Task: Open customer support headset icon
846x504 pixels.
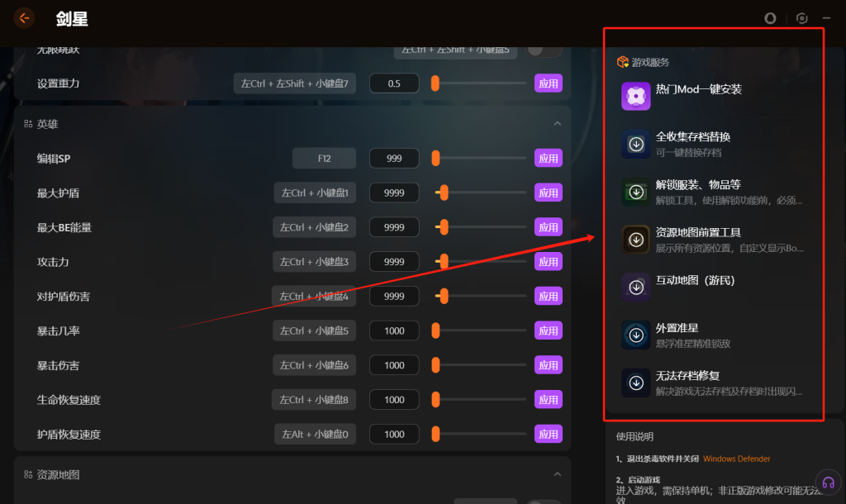Action: 828,483
